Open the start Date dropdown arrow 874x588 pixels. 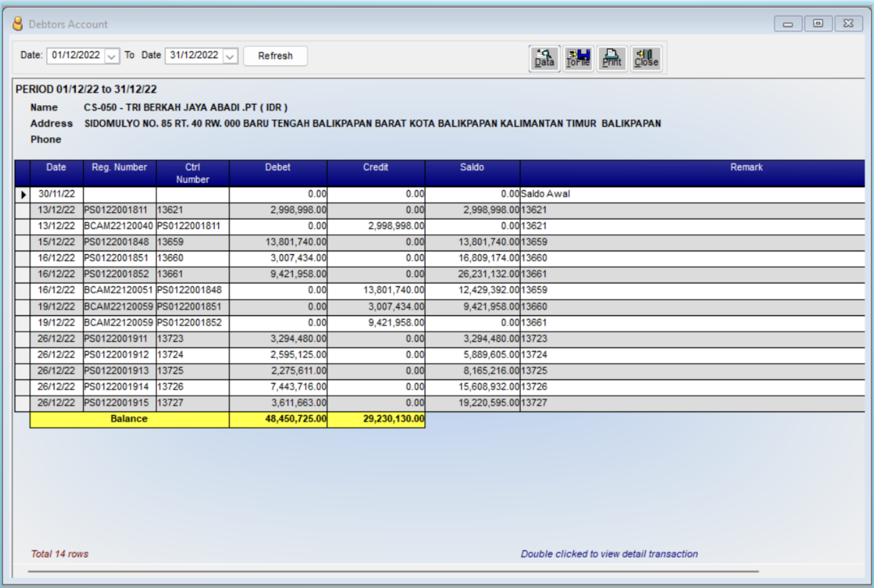[111, 56]
